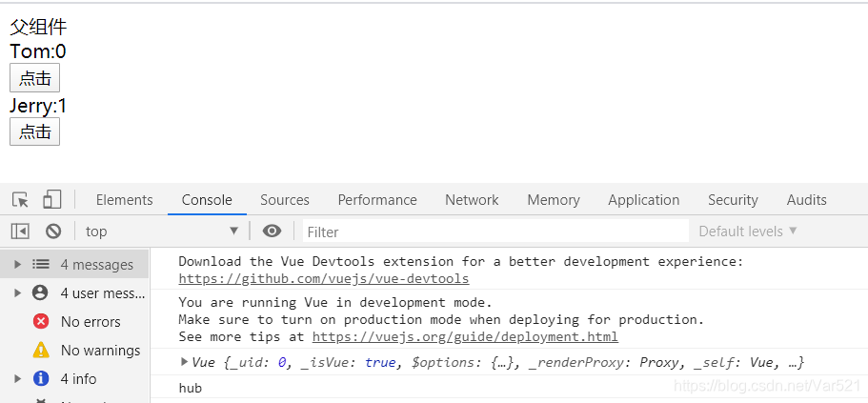This screenshot has height=403, width=868.
Task: Switch to the Network tab
Action: point(472,200)
